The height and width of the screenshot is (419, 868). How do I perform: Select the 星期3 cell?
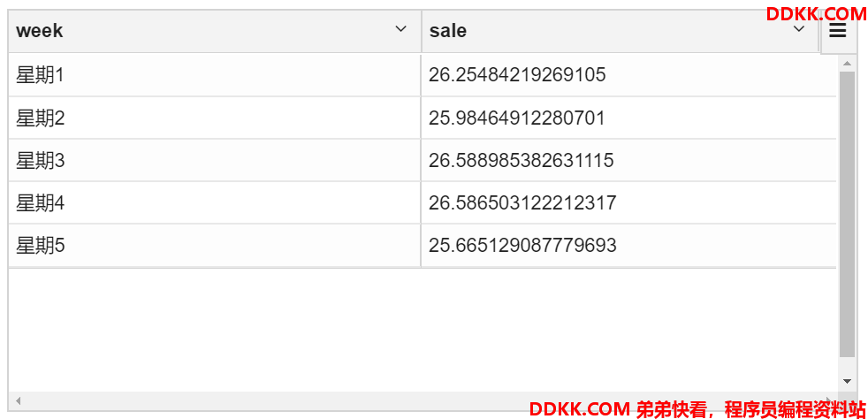point(215,161)
